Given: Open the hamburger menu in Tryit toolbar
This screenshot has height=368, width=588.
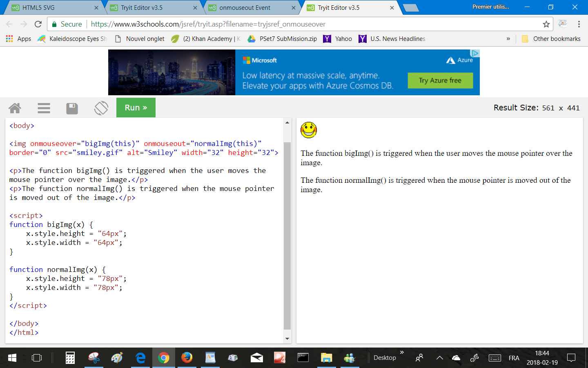Looking at the screenshot, I should [x=44, y=108].
